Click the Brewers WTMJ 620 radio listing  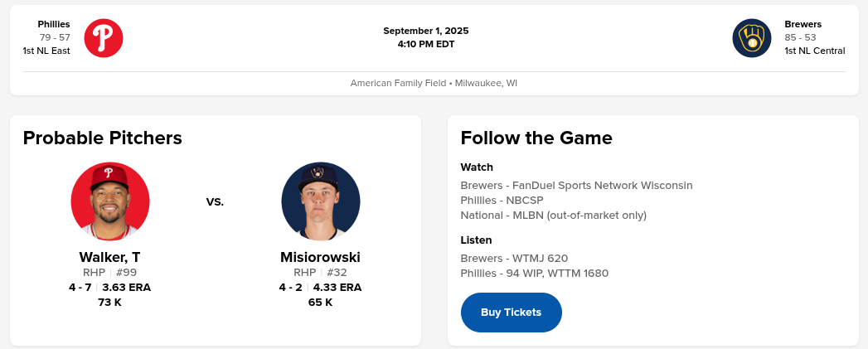[514, 258]
